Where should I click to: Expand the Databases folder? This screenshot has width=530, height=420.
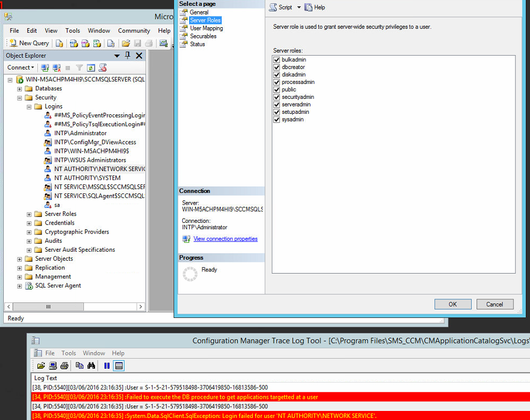(20, 89)
